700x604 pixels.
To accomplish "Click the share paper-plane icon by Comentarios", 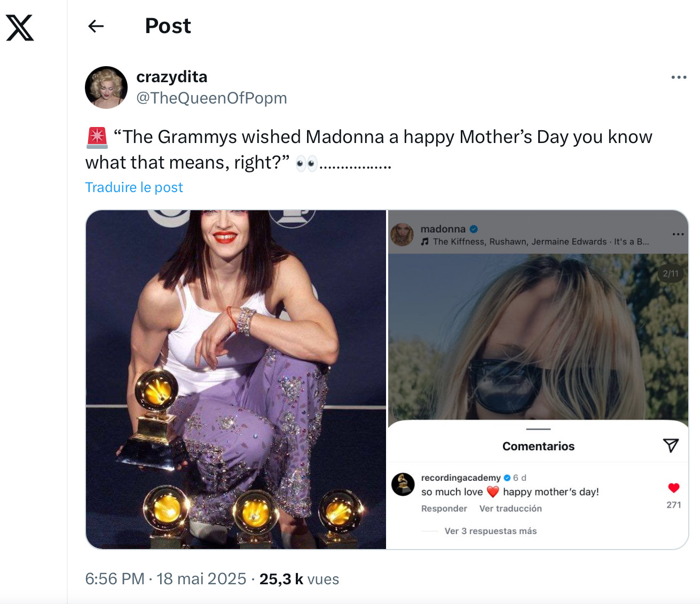I will click(x=671, y=446).
